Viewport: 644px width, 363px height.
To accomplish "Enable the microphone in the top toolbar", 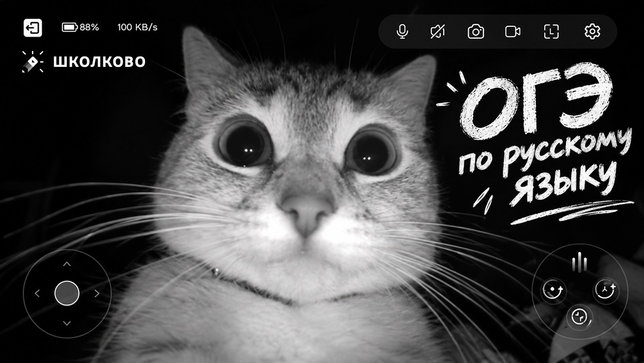I will pyautogui.click(x=402, y=31).
